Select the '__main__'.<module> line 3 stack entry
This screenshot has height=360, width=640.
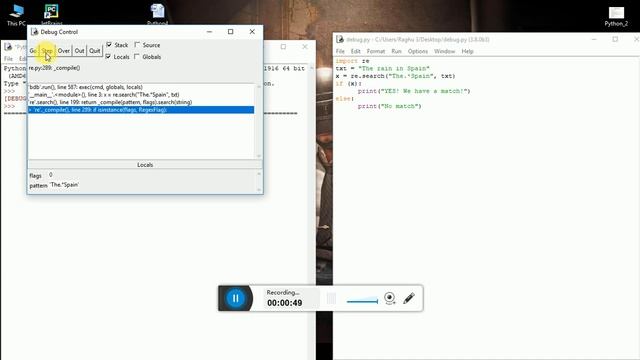point(141,95)
